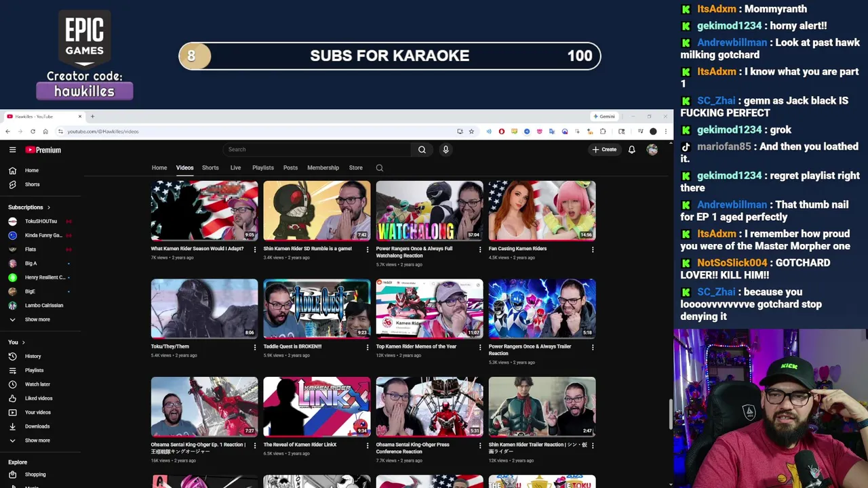868x488 pixels.
Task: Open options for Taddle Quest is BROKEN video
Action: pos(368,347)
